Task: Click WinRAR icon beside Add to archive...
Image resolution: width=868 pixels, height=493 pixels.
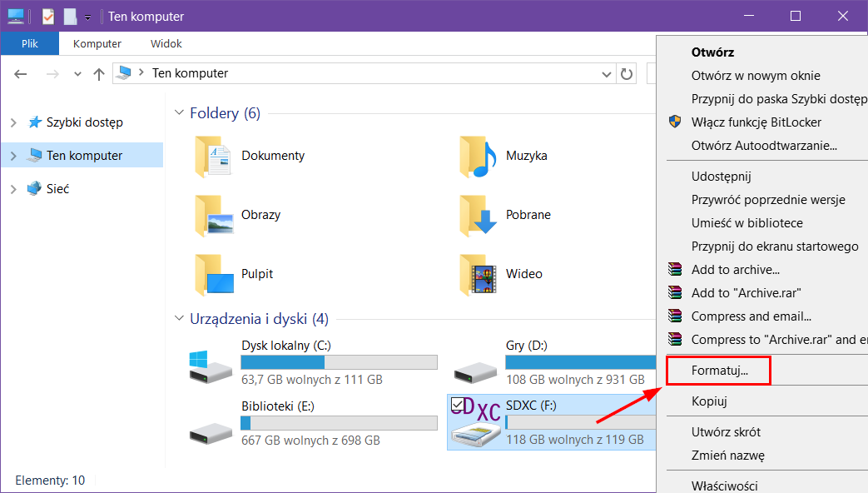Action: [675, 269]
